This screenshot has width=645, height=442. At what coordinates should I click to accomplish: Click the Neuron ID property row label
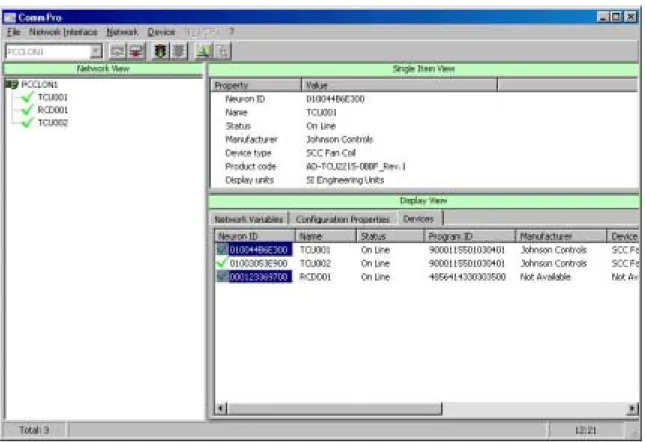[245, 99]
